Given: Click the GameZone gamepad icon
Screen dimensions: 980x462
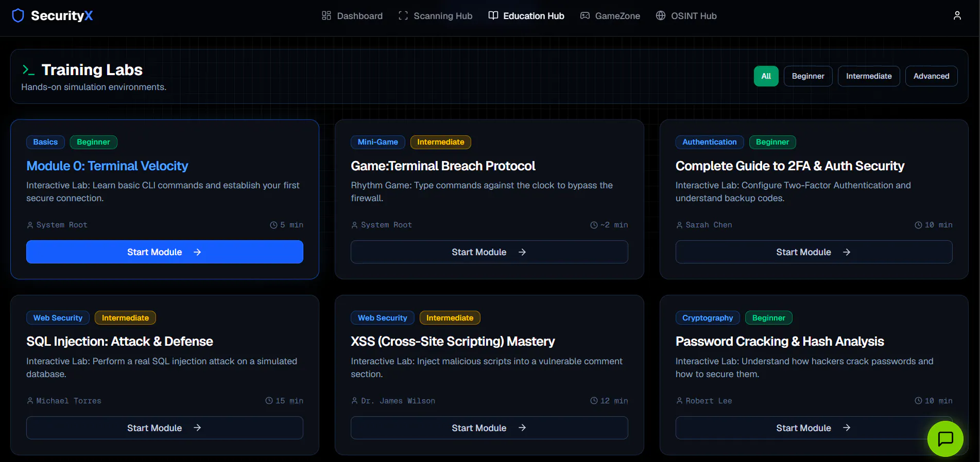Looking at the screenshot, I should 585,15.
